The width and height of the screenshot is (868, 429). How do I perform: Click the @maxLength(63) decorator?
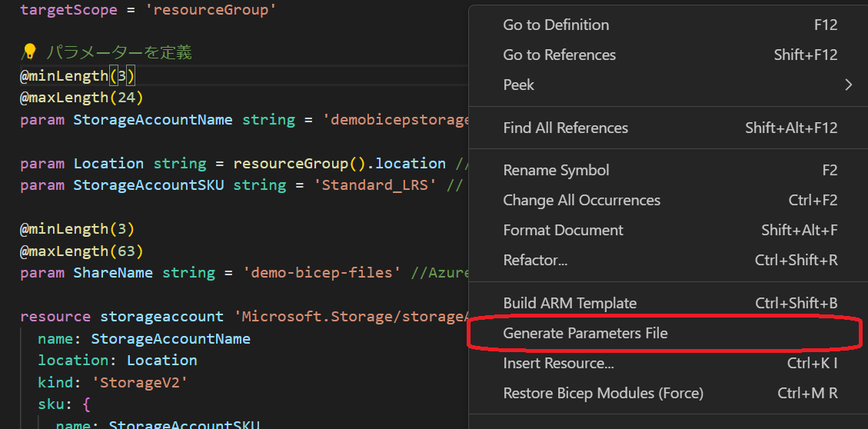click(x=82, y=251)
